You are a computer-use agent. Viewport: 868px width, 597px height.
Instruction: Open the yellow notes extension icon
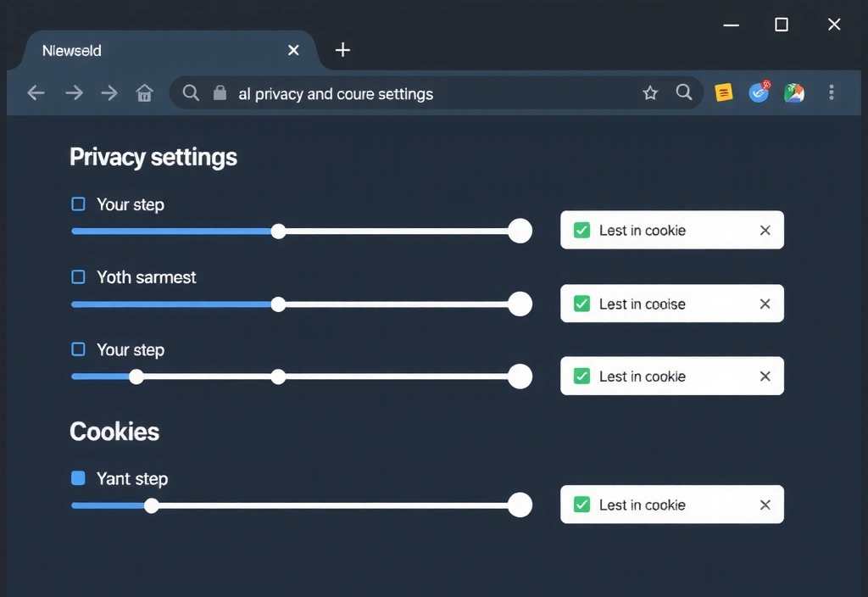723,92
